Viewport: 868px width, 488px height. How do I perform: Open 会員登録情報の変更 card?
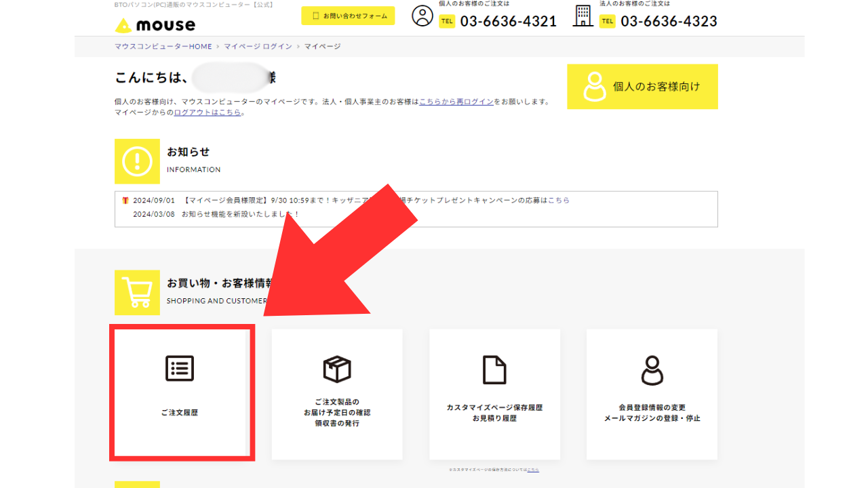652,394
